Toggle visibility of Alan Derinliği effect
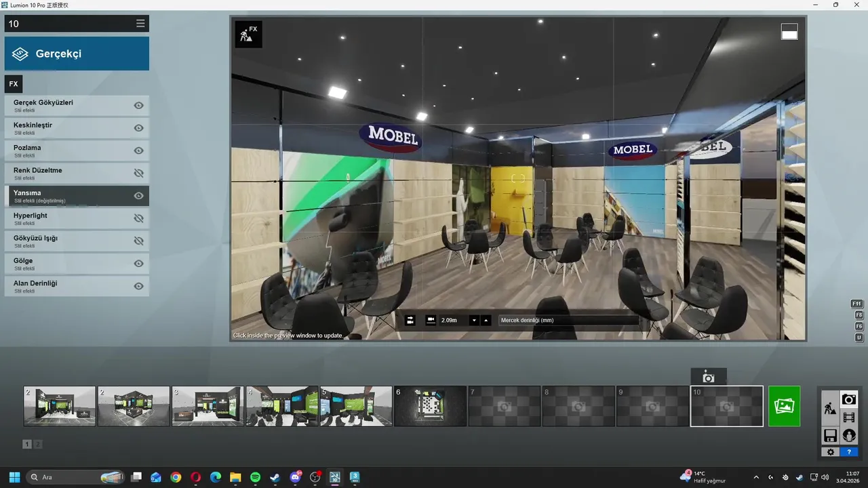 139,286
